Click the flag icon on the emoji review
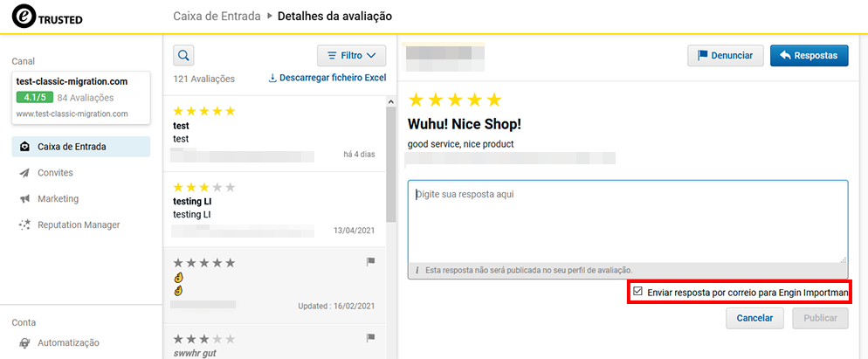The height and width of the screenshot is (359, 868). click(x=371, y=262)
